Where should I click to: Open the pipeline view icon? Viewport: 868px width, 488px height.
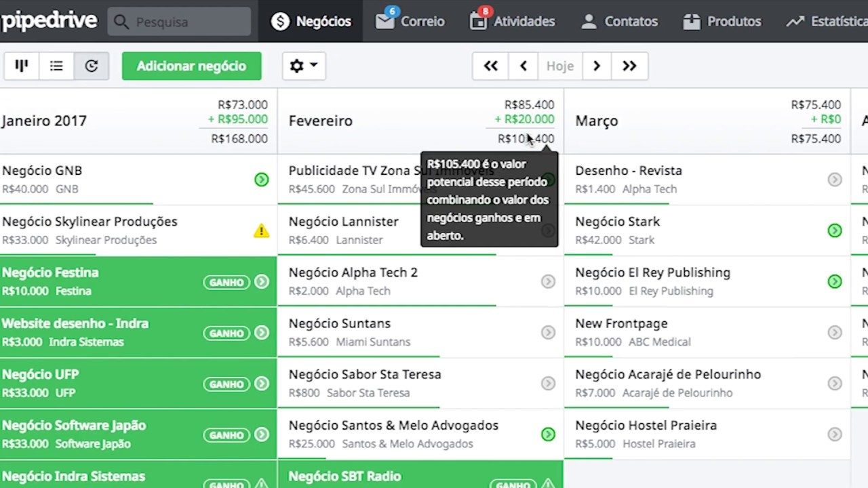(x=22, y=66)
